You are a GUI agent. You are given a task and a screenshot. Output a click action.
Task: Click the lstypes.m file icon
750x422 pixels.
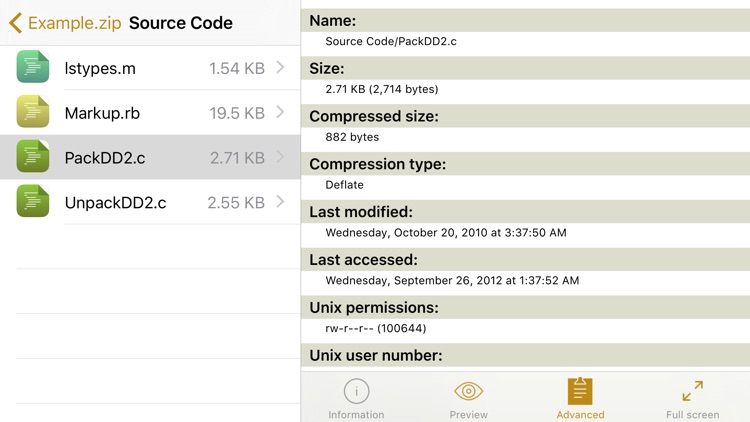pos(33,67)
